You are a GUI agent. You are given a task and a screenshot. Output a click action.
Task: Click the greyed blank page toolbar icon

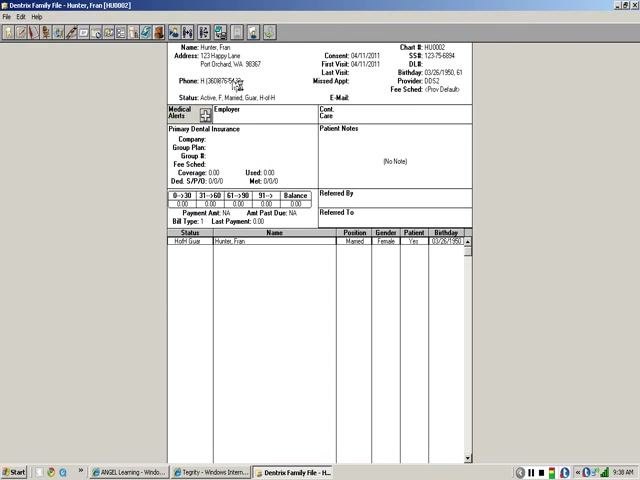238,32
